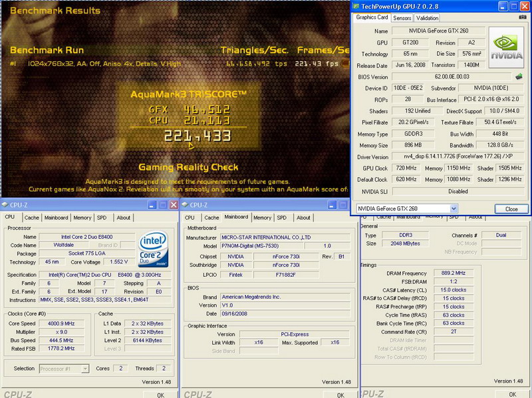
Task: Open the Processor #1 selection dropdown
Action: pyautogui.click(x=85, y=369)
